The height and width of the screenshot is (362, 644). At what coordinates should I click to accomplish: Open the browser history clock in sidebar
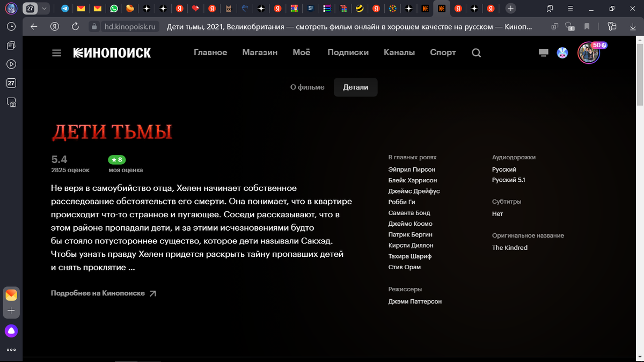(11, 26)
